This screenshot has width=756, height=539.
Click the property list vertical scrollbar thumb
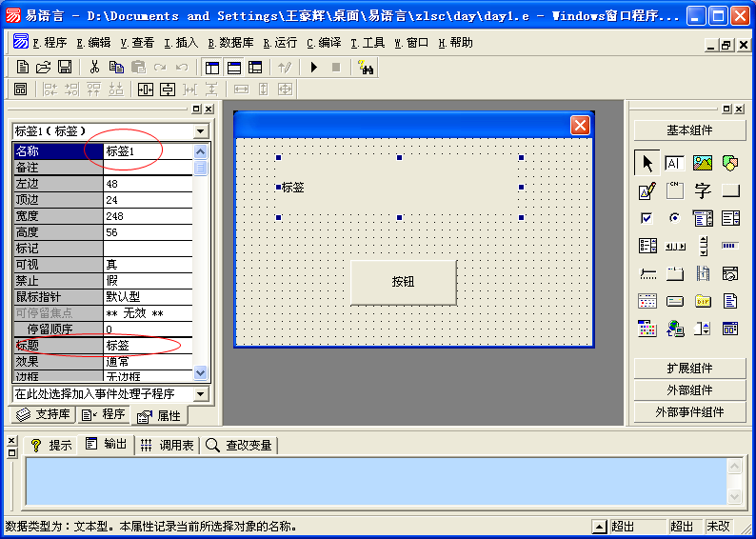coord(201,169)
